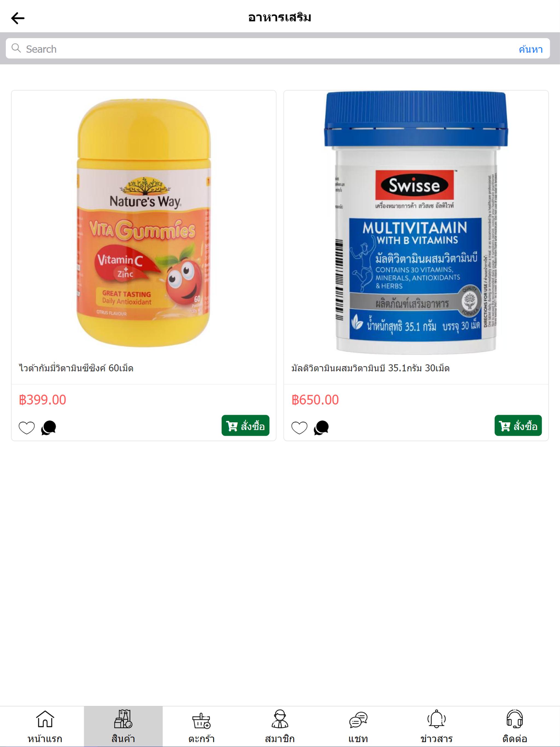Image resolution: width=560 pixels, height=747 pixels.
Task: Select the สินค้า products tab
Action: point(123,726)
